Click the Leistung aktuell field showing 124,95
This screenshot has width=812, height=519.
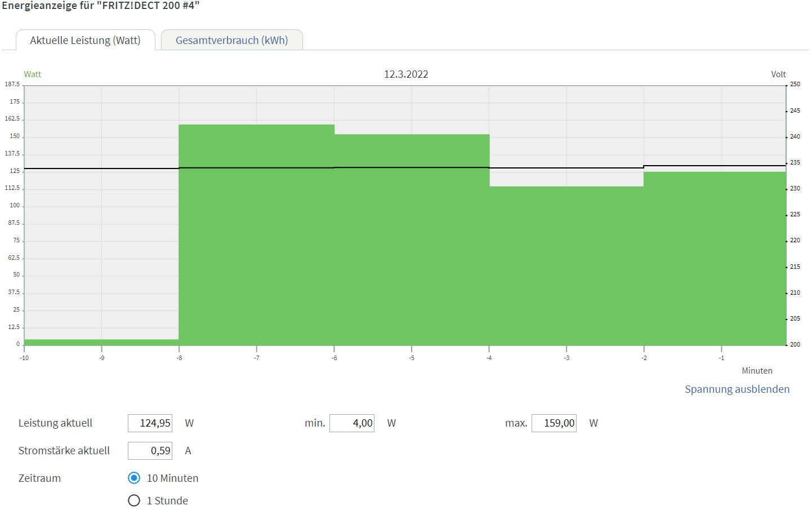click(150, 423)
